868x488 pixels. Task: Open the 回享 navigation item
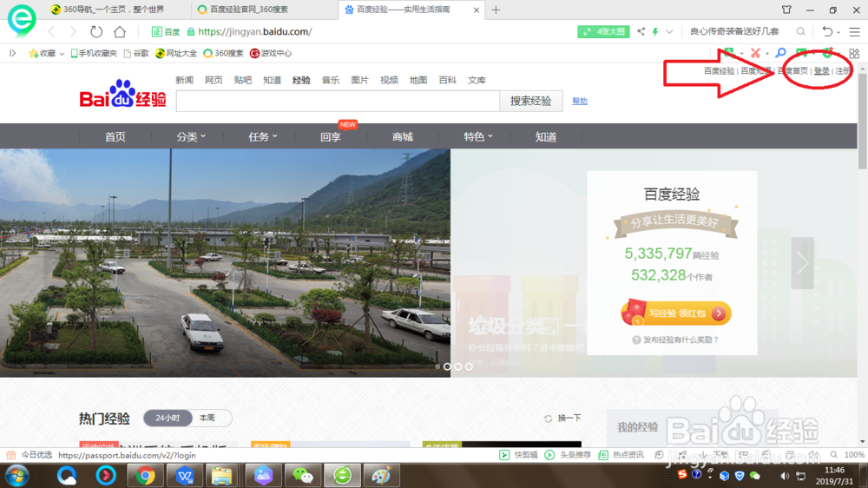331,137
